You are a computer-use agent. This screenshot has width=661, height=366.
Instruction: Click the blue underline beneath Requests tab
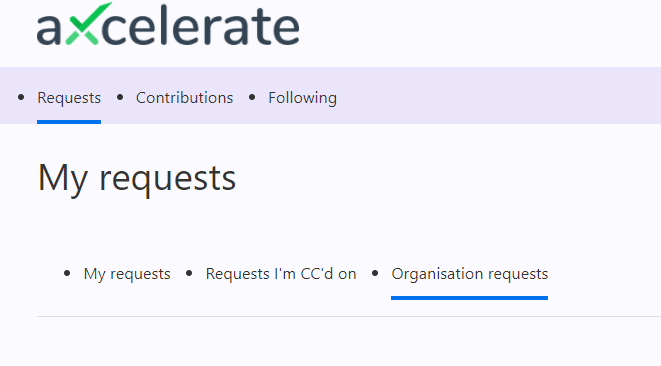tap(69, 122)
